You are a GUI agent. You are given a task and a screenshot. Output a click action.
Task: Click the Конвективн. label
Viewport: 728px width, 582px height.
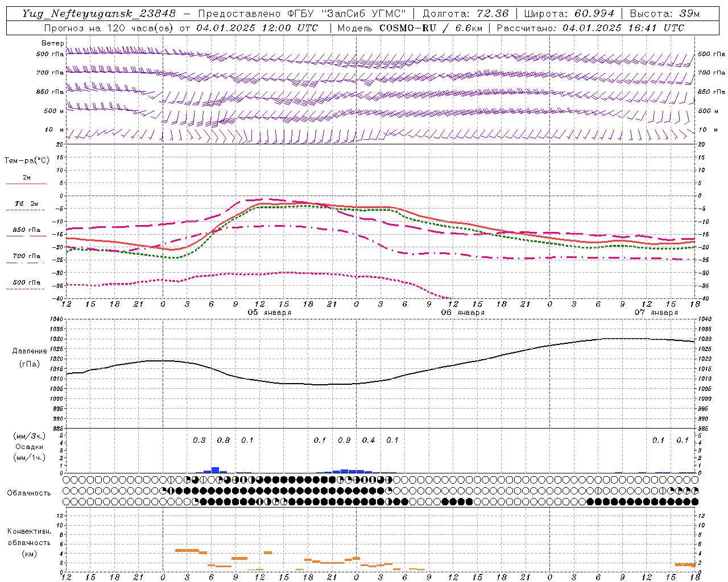pos(29,531)
